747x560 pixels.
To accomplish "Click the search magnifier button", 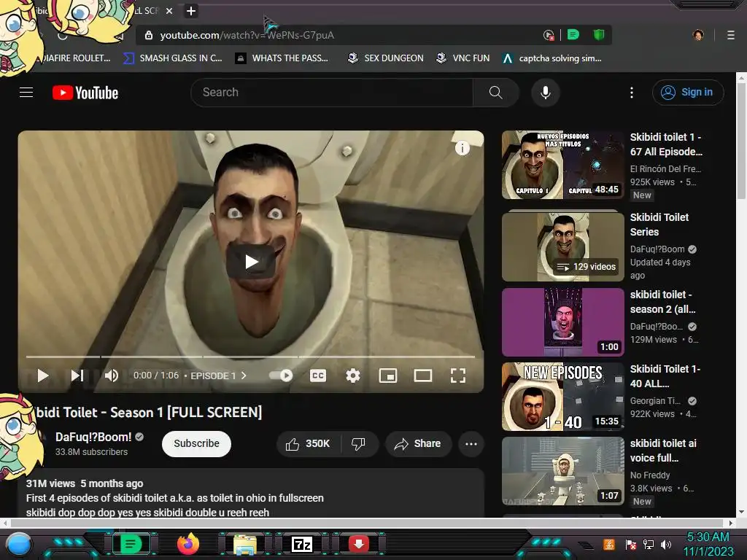I will click(495, 93).
